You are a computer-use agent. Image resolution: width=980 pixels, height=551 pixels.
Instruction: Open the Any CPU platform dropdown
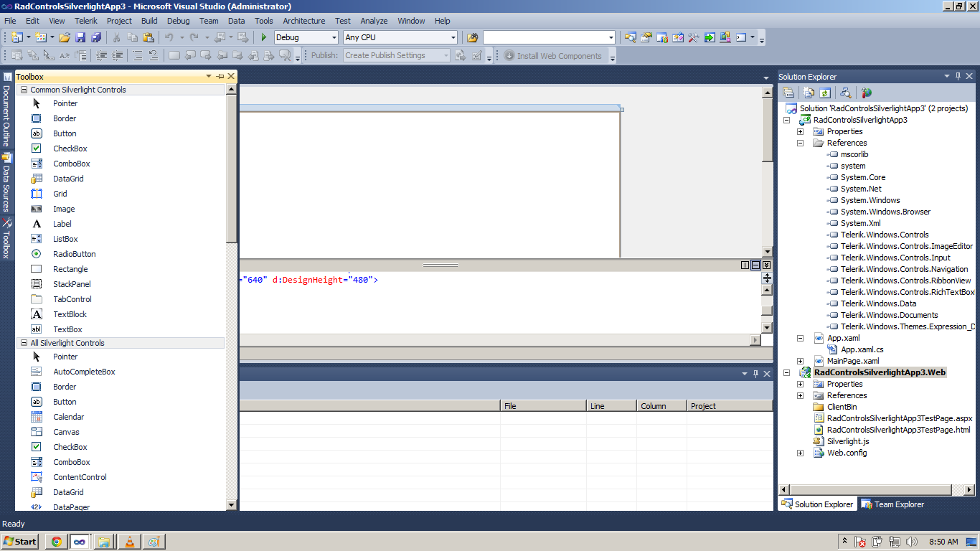(x=453, y=37)
